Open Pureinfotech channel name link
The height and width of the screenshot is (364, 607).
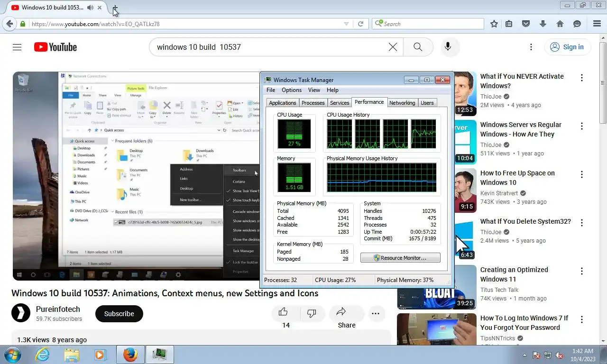(58, 309)
